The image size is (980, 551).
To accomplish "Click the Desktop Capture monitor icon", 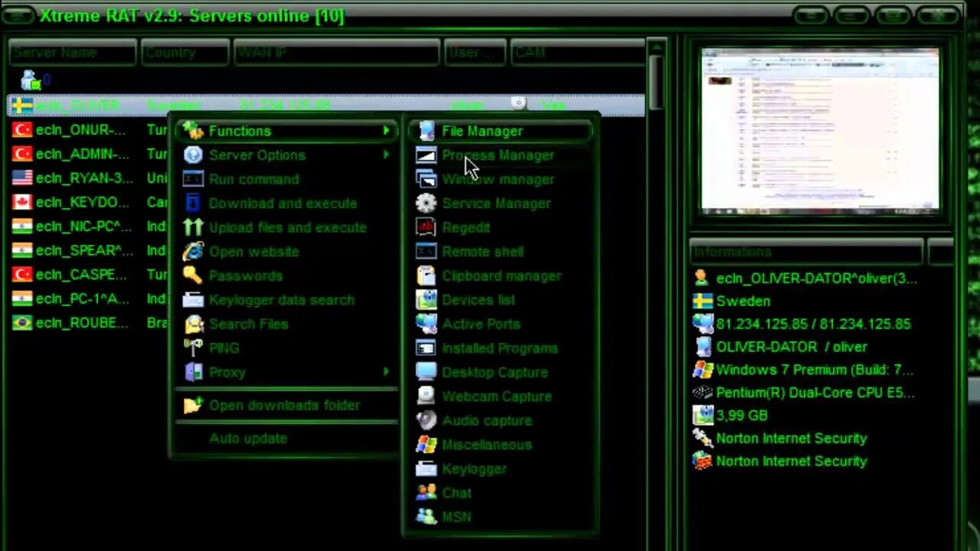I will pyautogui.click(x=426, y=372).
